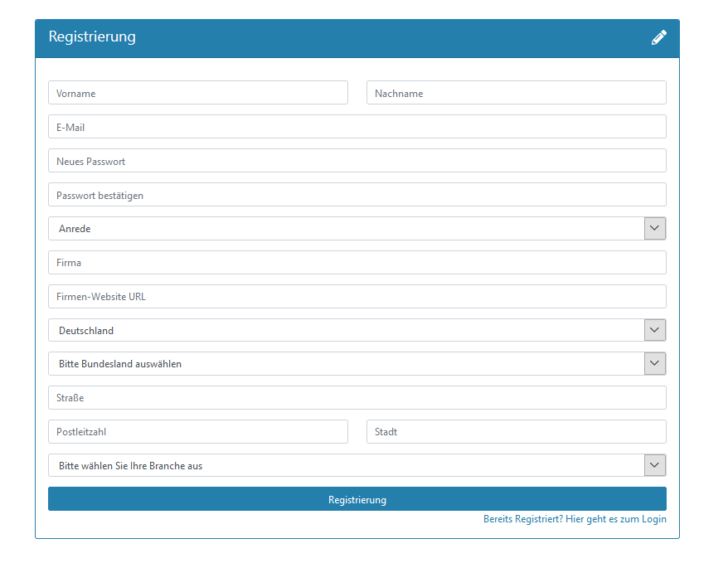
Task: Submit with the blue Registrierung button
Action: click(357, 499)
